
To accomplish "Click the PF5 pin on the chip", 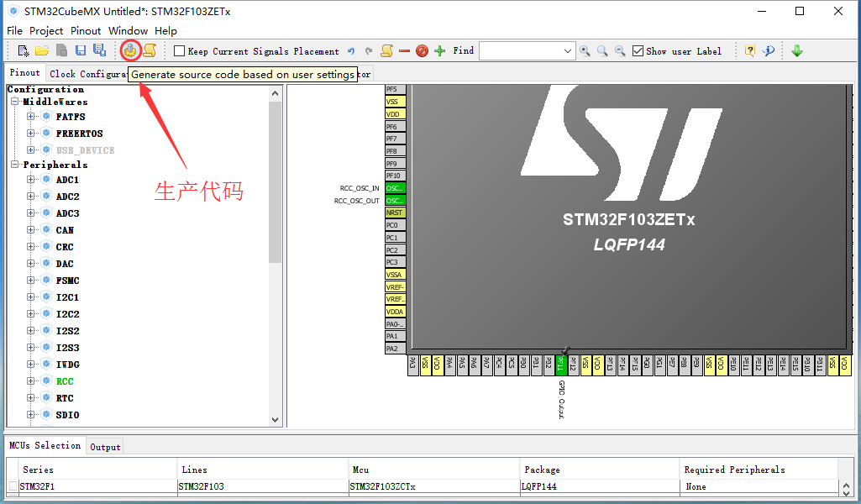I will (396, 89).
